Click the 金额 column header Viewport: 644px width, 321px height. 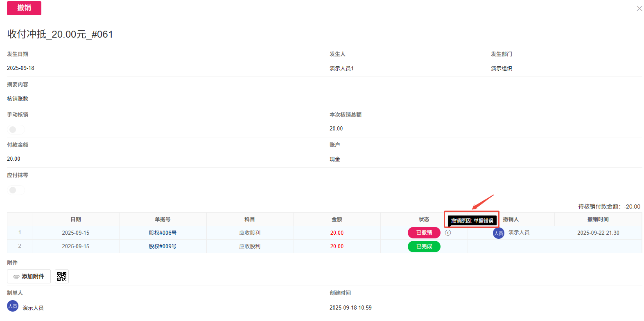tap(337, 220)
